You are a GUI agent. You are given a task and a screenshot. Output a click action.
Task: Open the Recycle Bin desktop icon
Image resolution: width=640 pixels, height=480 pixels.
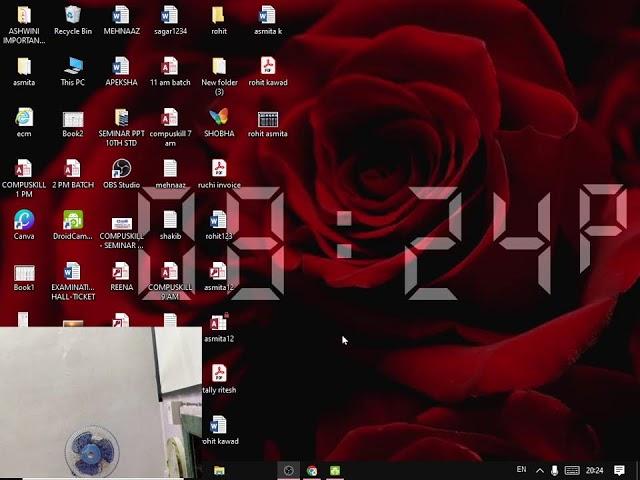[x=73, y=20]
